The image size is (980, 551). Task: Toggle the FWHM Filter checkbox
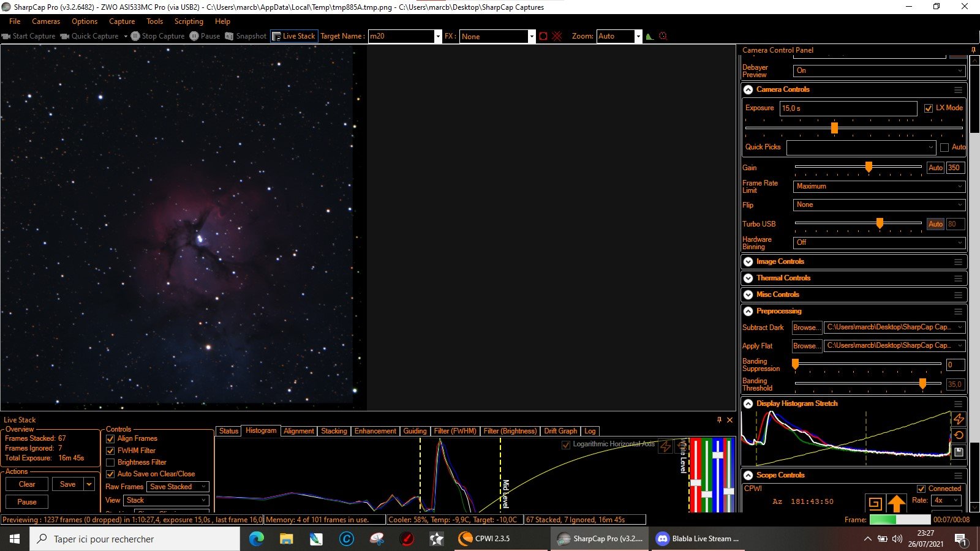(x=110, y=451)
